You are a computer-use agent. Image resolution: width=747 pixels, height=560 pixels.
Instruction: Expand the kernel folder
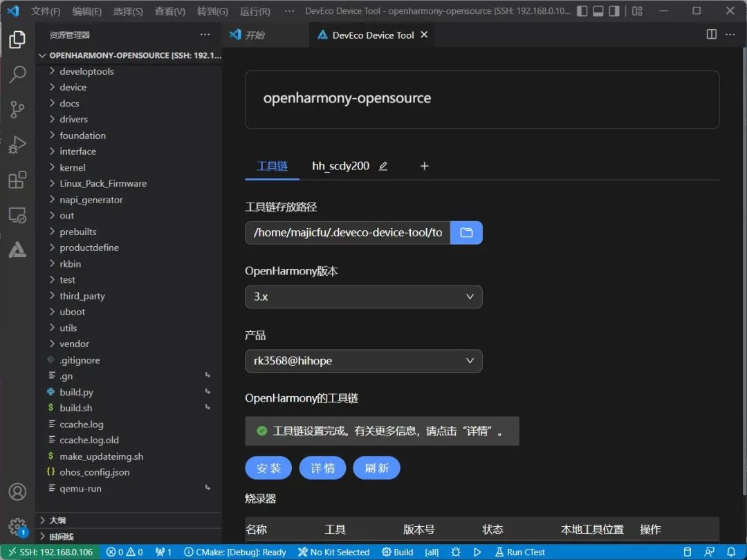click(73, 167)
